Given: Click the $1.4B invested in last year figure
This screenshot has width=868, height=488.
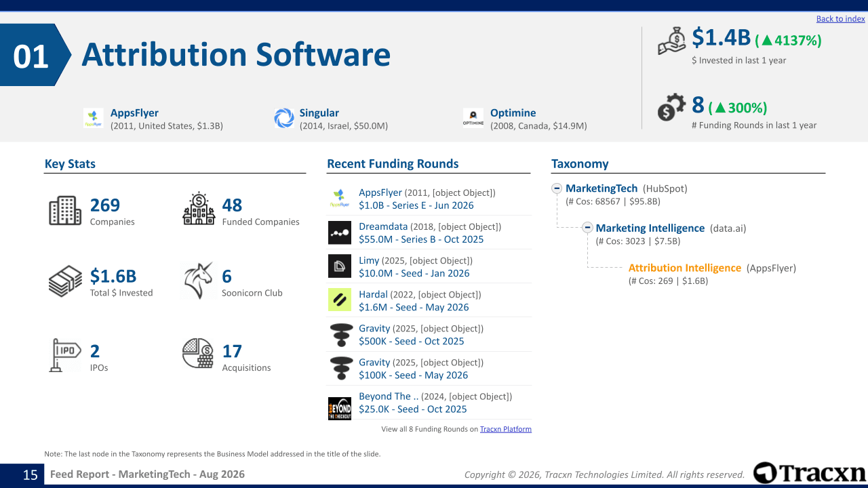Looking at the screenshot, I should (722, 38).
